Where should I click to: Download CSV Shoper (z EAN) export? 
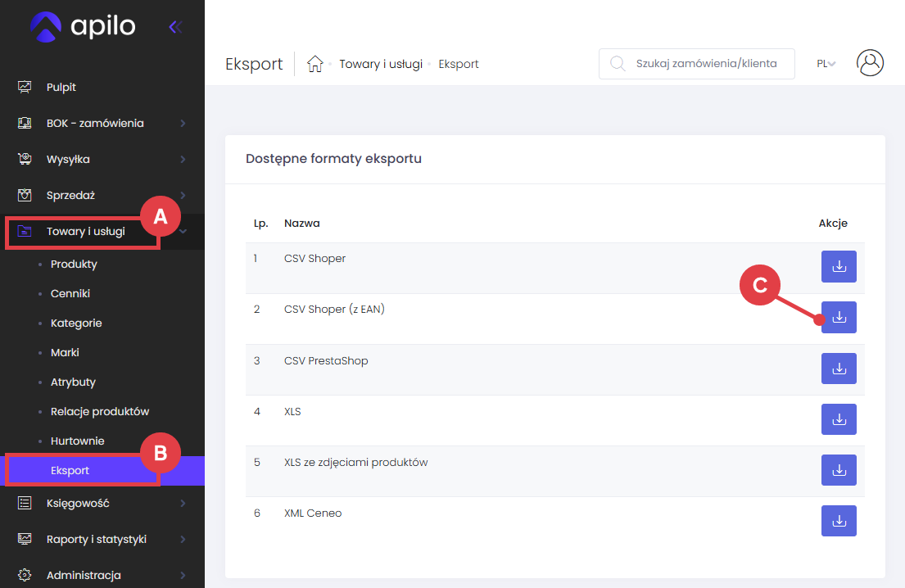839,318
